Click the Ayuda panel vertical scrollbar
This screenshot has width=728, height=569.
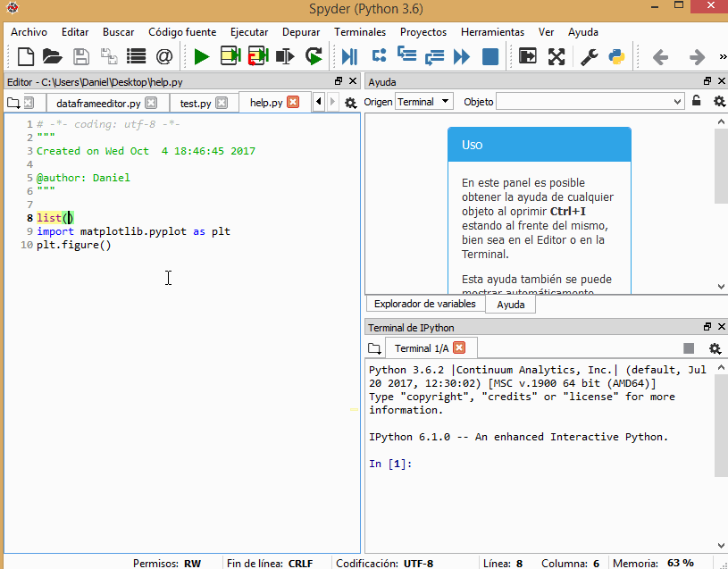(721, 204)
